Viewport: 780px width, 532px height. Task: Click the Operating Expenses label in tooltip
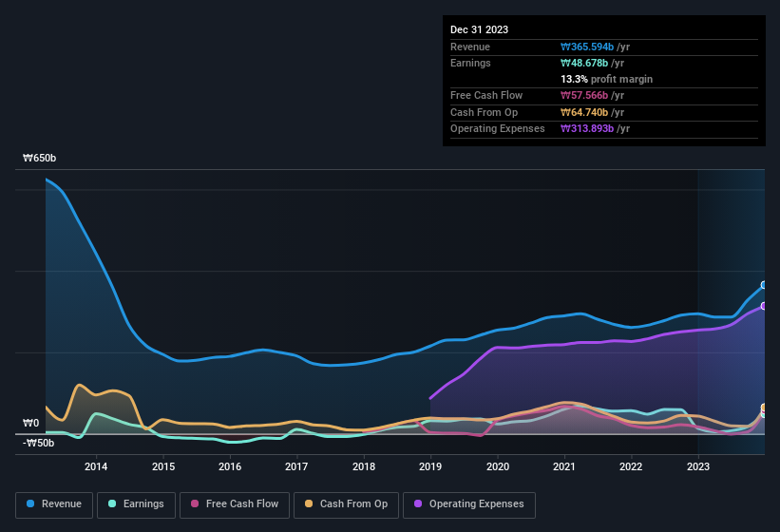498,128
